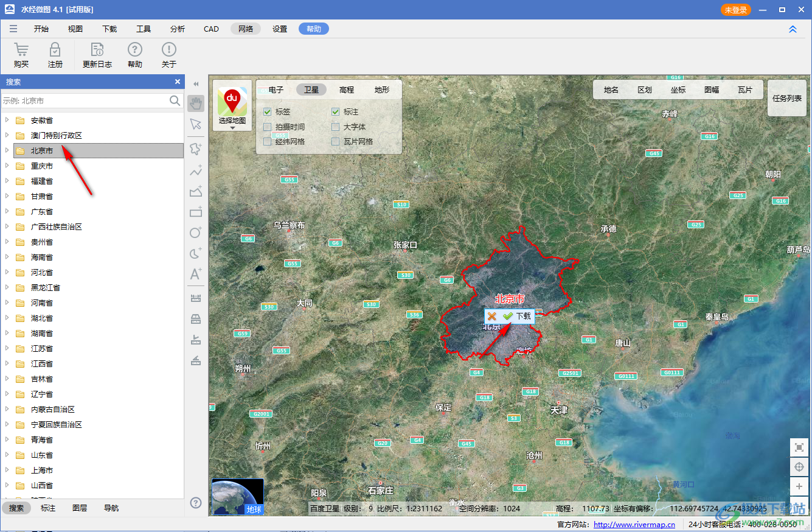Switch to the 标注 bottom tab
Image resolution: width=812 pixels, height=532 pixels.
[48, 508]
